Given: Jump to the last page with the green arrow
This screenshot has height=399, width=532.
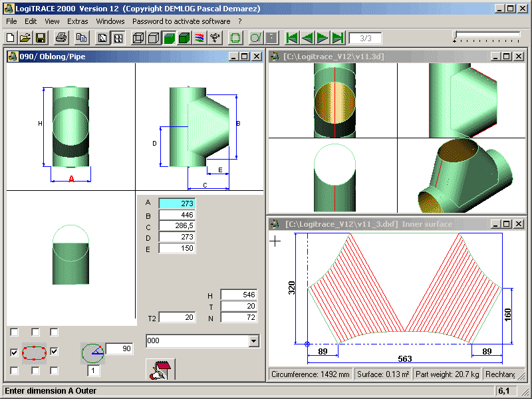Looking at the screenshot, I should point(338,38).
